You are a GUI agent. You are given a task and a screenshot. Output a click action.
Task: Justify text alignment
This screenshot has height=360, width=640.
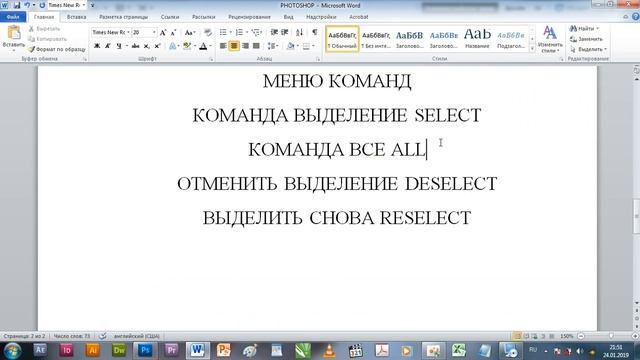[x=256, y=46]
